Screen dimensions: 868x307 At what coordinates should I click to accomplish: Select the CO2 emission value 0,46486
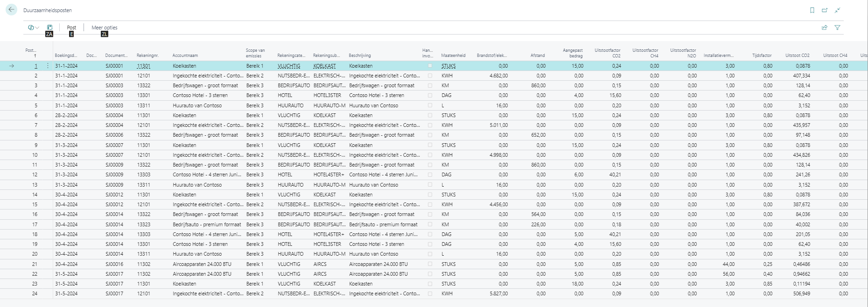tap(801, 264)
